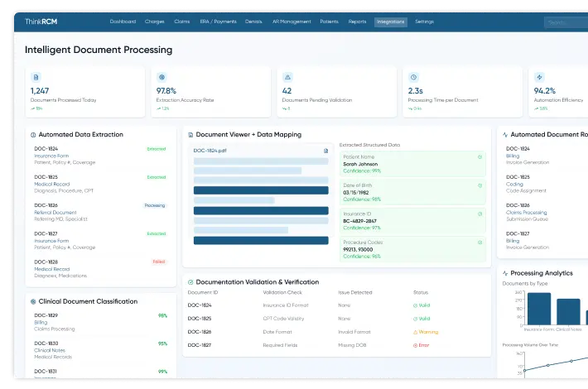The image size is (588, 389).
Task: Click the 99% confidence on DOC-1831
Action: 163,372
